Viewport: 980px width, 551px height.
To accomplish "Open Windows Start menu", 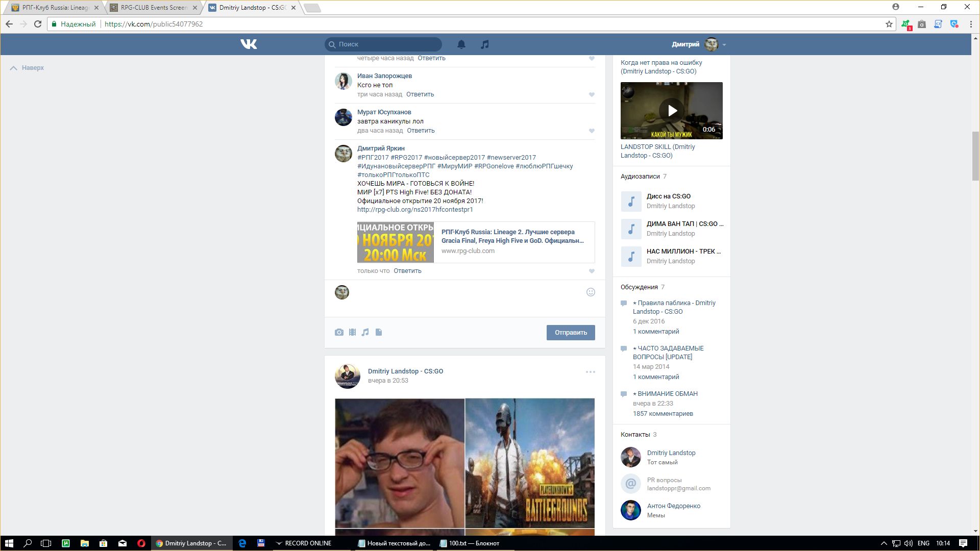I will click(9, 543).
